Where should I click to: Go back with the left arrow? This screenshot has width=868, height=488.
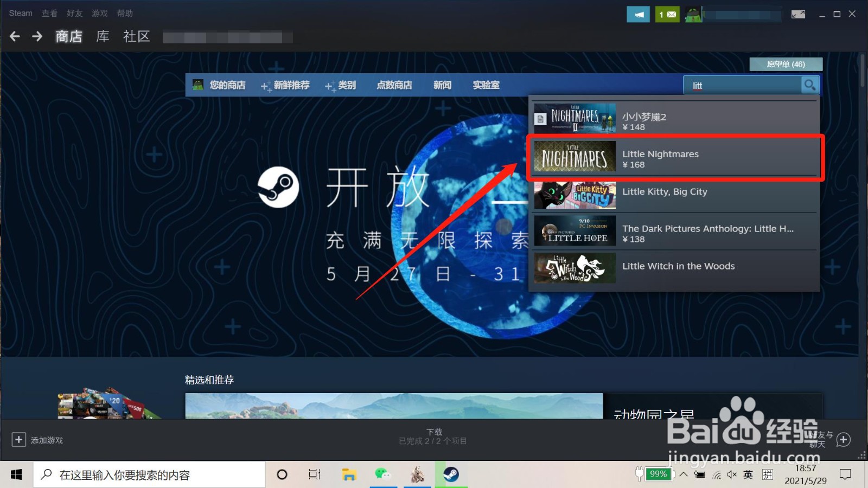point(15,36)
